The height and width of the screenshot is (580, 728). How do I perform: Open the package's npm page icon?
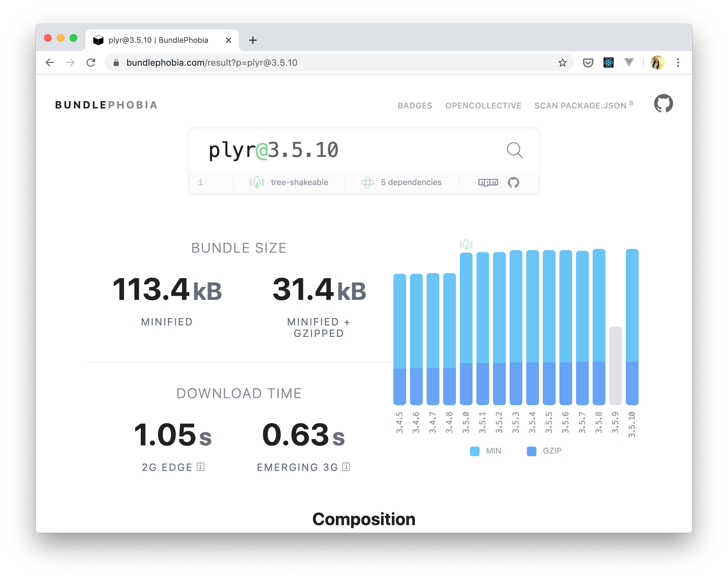[x=488, y=182]
